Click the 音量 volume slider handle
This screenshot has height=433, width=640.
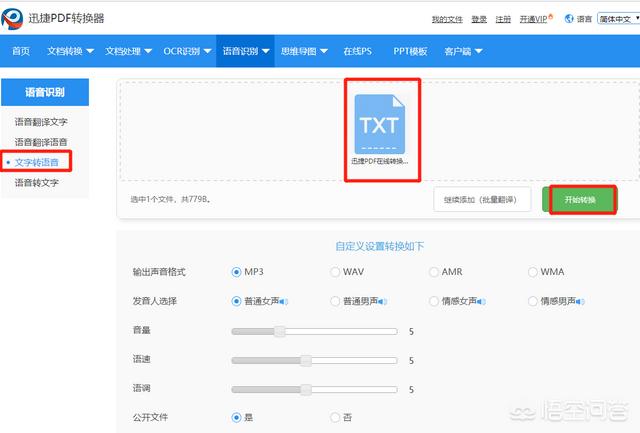[x=280, y=331]
